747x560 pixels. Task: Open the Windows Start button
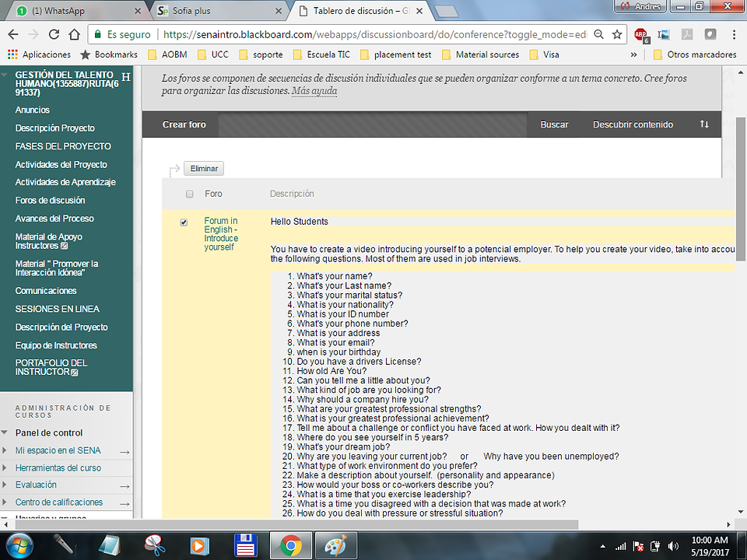tap(18, 546)
